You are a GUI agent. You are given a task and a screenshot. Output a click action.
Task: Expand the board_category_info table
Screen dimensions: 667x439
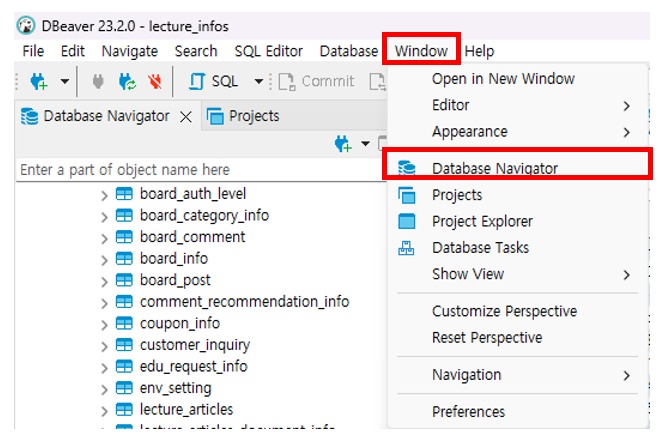point(104,217)
